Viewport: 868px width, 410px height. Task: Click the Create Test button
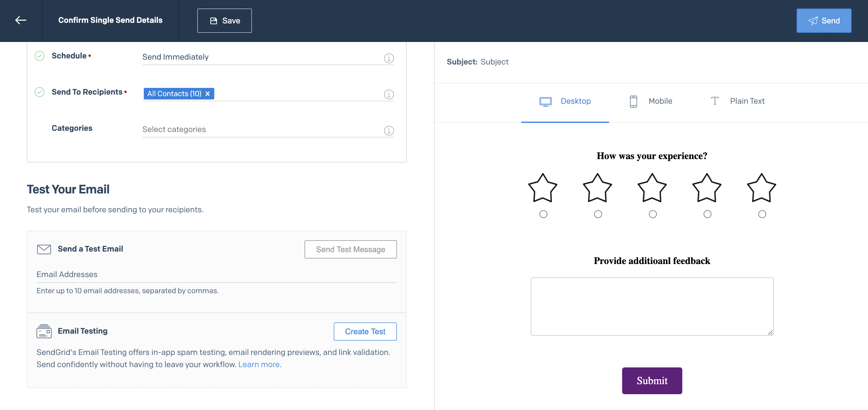click(365, 331)
